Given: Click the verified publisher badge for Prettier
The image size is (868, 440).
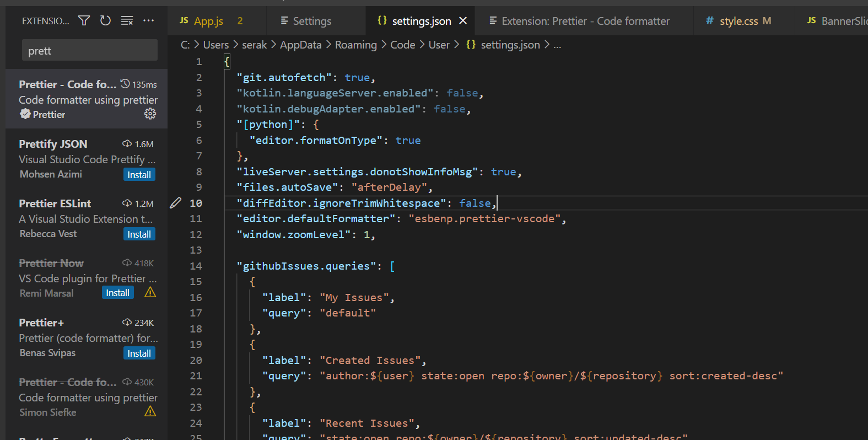Looking at the screenshot, I should click(x=25, y=114).
